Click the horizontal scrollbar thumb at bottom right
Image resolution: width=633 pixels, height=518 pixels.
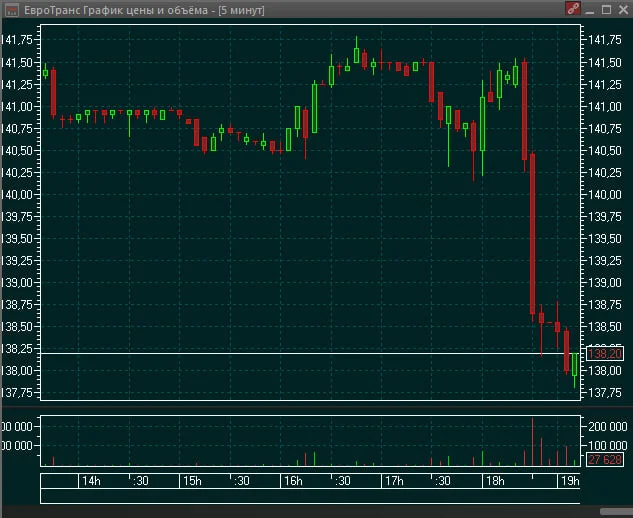coord(616,512)
